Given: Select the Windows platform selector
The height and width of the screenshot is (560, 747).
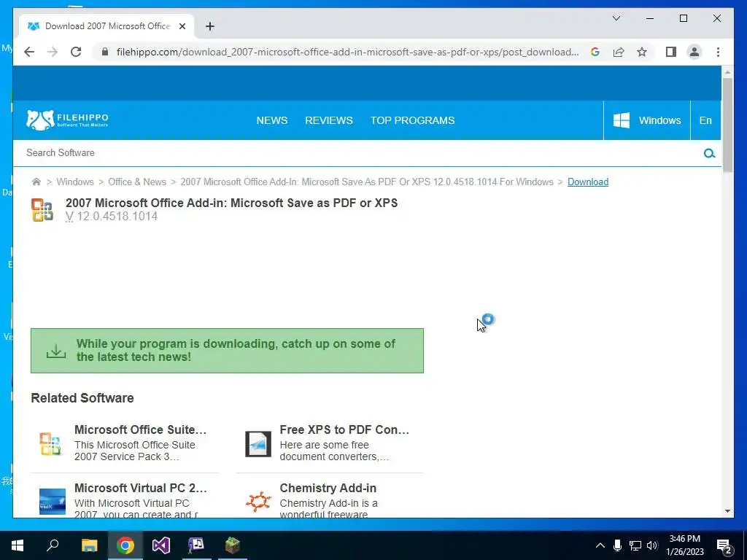Looking at the screenshot, I should point(646,120).
